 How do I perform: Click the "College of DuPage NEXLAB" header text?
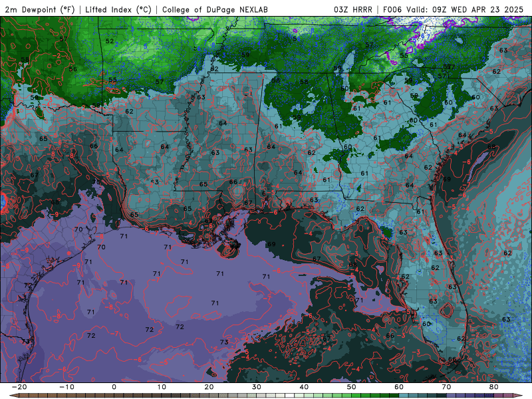point(215,9)
